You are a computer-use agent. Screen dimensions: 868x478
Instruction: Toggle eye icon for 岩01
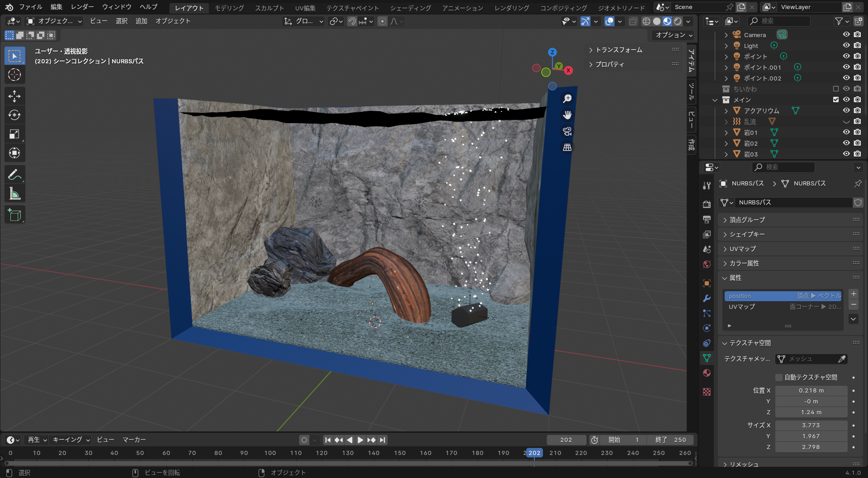tap(846, 132)
